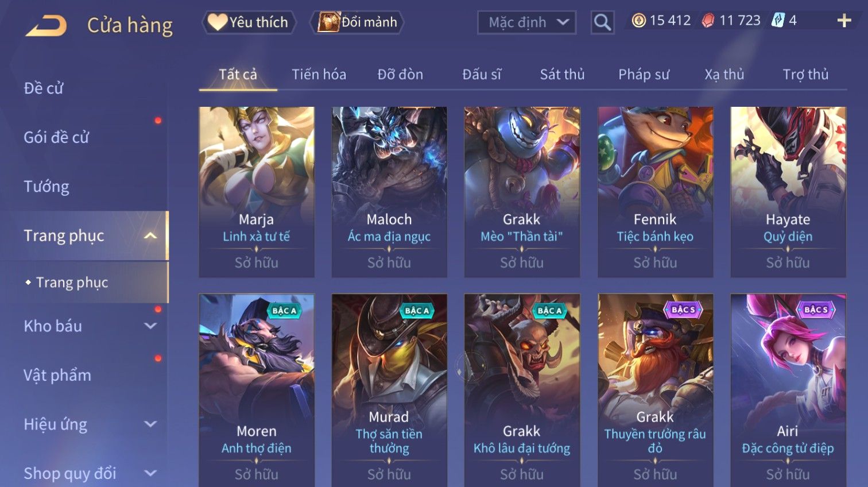Select Airi Đặc công tử điệp card
Image resolution: width=868 pixels, height=487 pixels.
[788, 391]
